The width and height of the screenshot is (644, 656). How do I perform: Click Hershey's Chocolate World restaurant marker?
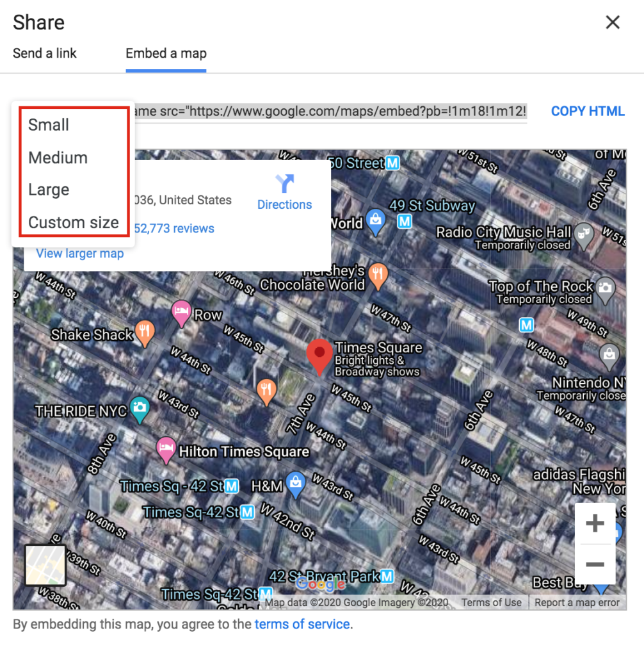pyautogui.click(x=378, y=275)
